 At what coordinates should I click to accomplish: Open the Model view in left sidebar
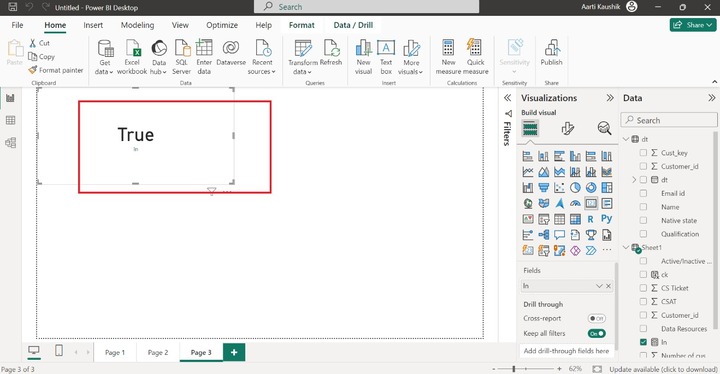(10, 143)
